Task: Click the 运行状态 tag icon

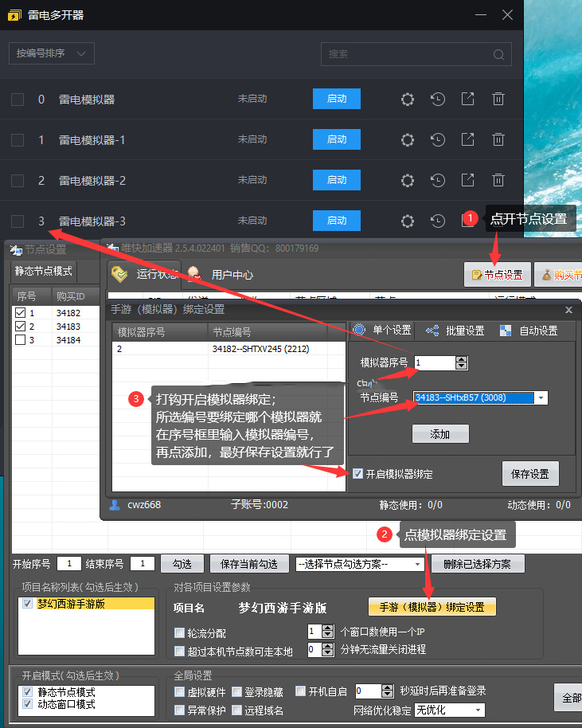Action: click(119, 274)
